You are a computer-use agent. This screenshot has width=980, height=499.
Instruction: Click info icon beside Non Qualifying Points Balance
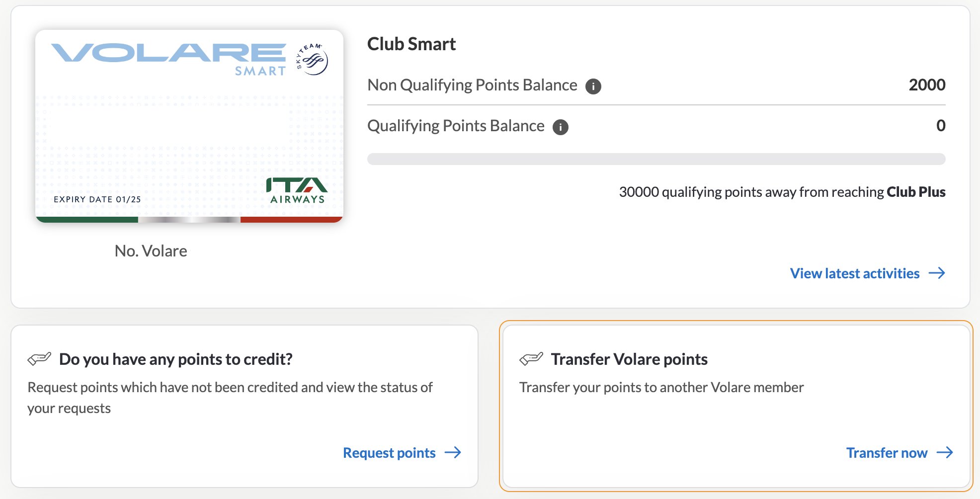click(x=593, y=86)
